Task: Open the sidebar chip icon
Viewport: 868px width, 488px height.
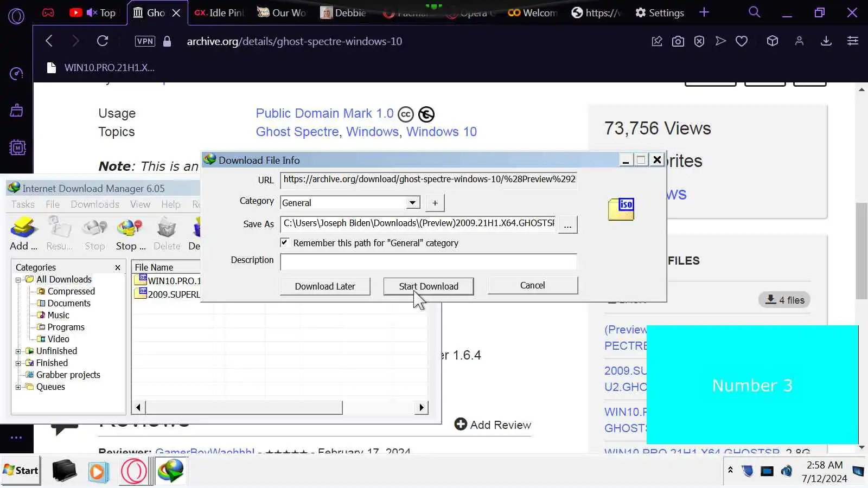Action: click(17, 147)
